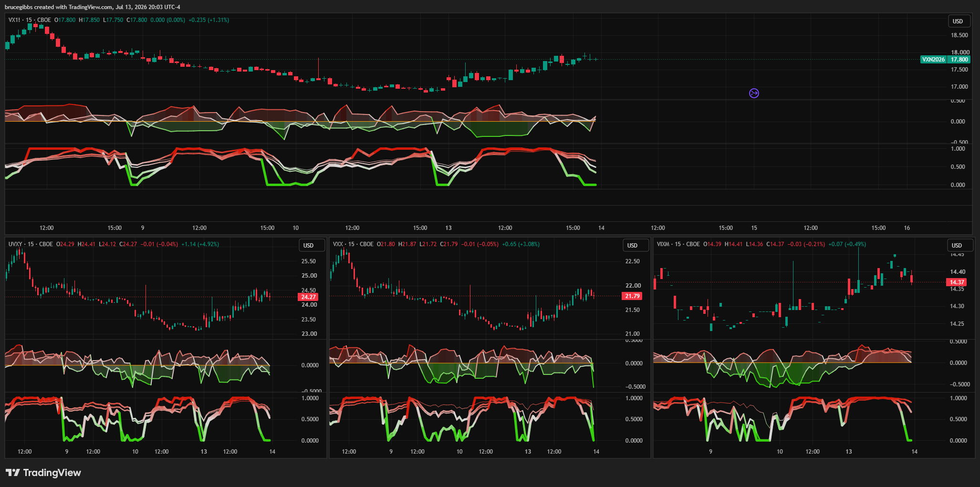The width and height of the screenshot is (980, 487).
Task: Click 23.00 on the UVXY price axis
Action: pyautogui.click(x=309, y=334)
